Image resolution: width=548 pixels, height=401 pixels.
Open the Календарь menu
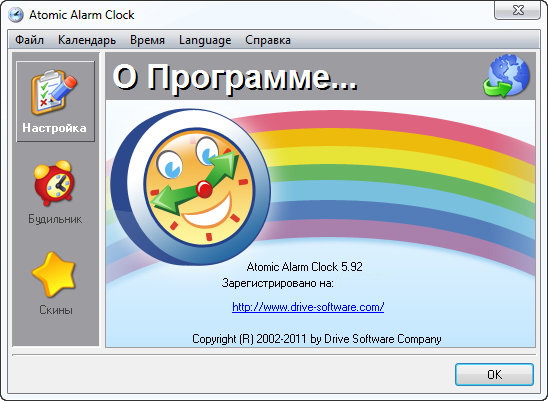point(87,40)
